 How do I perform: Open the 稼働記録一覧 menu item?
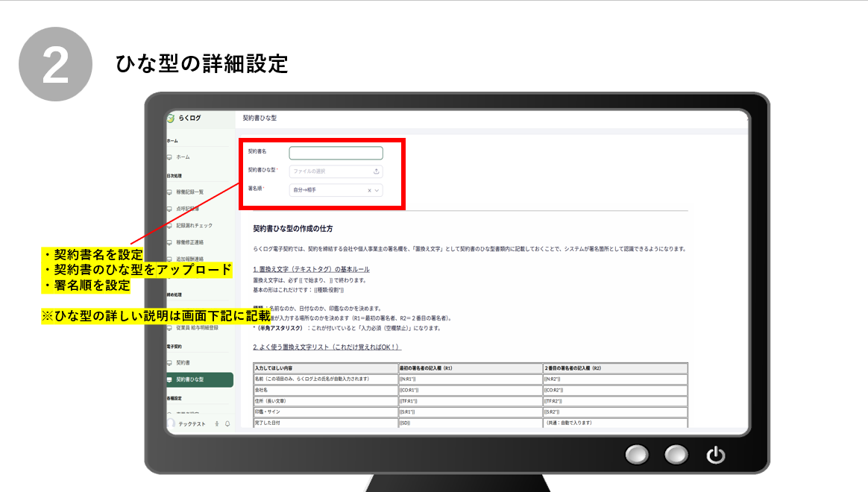coord(189,192)
